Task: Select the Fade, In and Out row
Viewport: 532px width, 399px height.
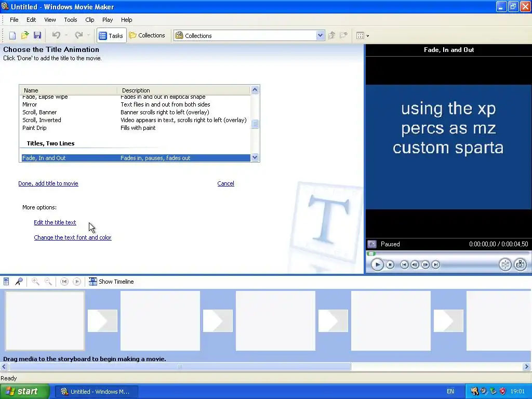Action: pos(136,158)
